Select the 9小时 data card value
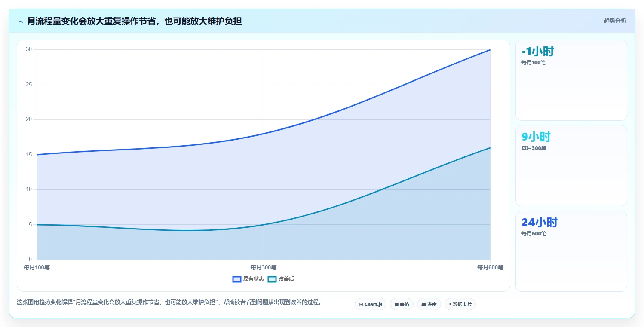 tap(536, 137)
